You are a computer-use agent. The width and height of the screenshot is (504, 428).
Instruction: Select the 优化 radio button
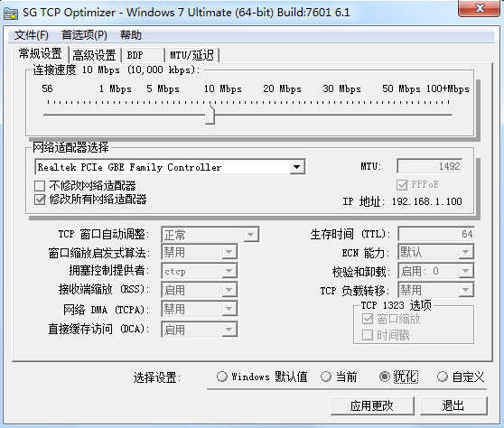coord(385,377)
